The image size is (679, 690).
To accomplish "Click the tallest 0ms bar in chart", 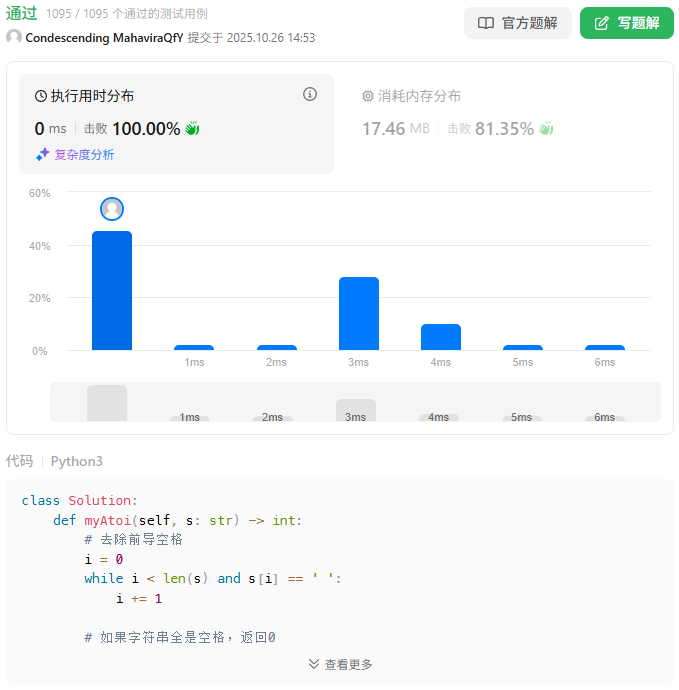I will click(112, 290).
